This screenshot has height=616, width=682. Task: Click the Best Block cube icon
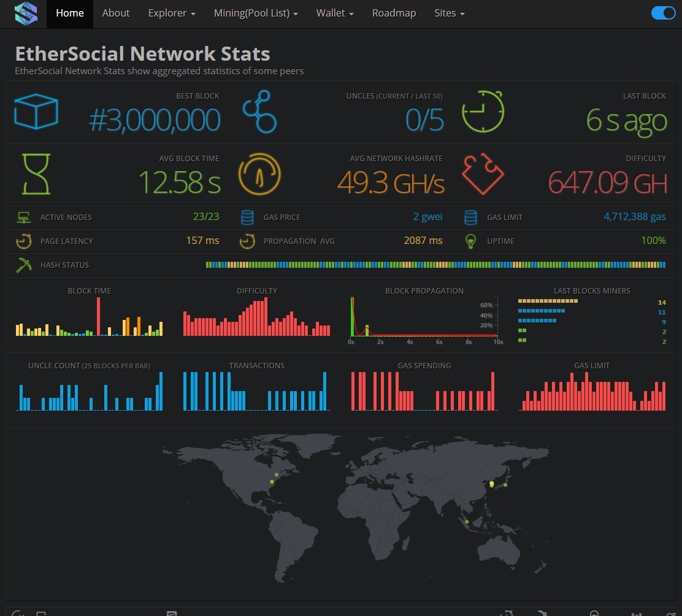(x=36, y=112)
